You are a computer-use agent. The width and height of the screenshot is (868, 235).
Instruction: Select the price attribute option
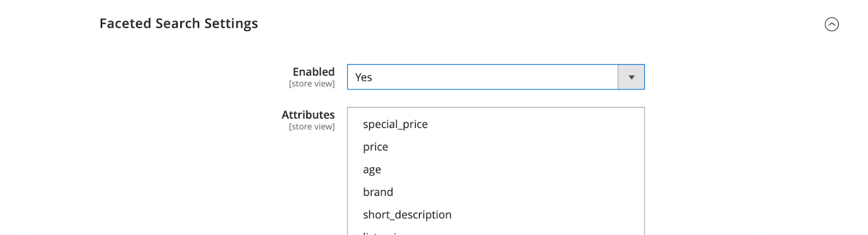coord(375,147)
